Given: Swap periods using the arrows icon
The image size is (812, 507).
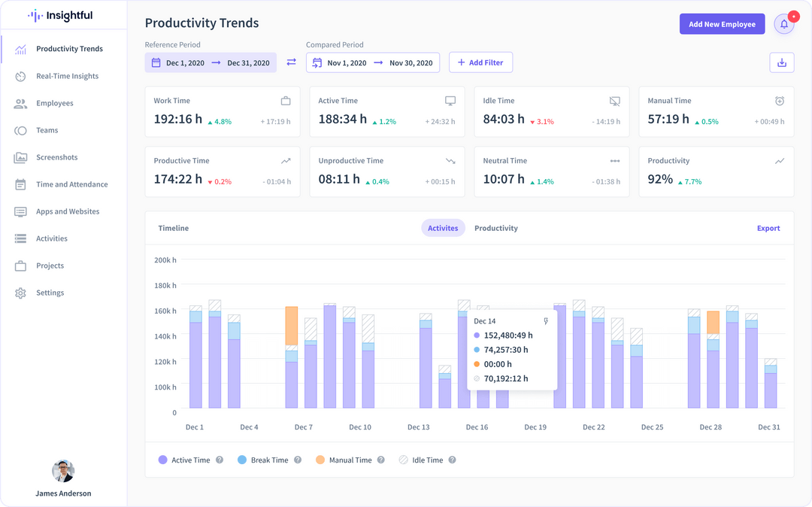Looking at the screenshot, I should [x=292, y=62].
